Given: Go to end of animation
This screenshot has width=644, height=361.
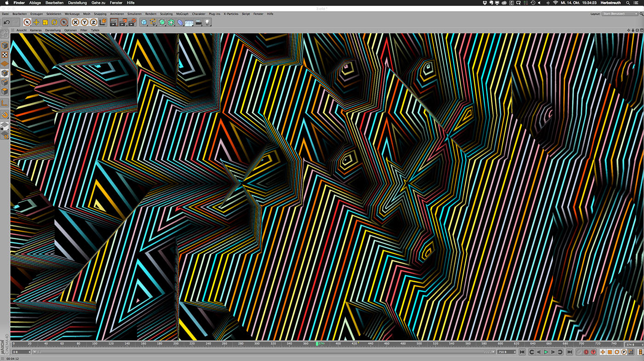Looking at the screenshot, I should coord(569,352).
